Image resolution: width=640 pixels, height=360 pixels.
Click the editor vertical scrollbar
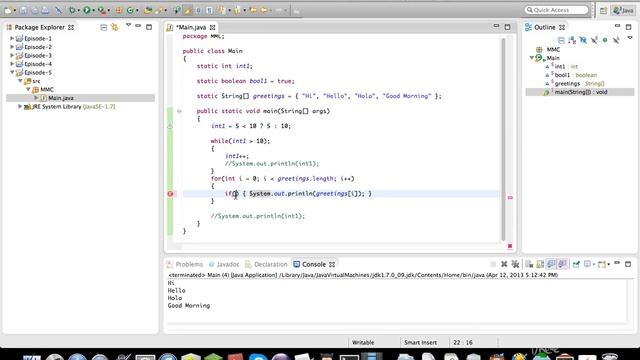coord(503,139)
